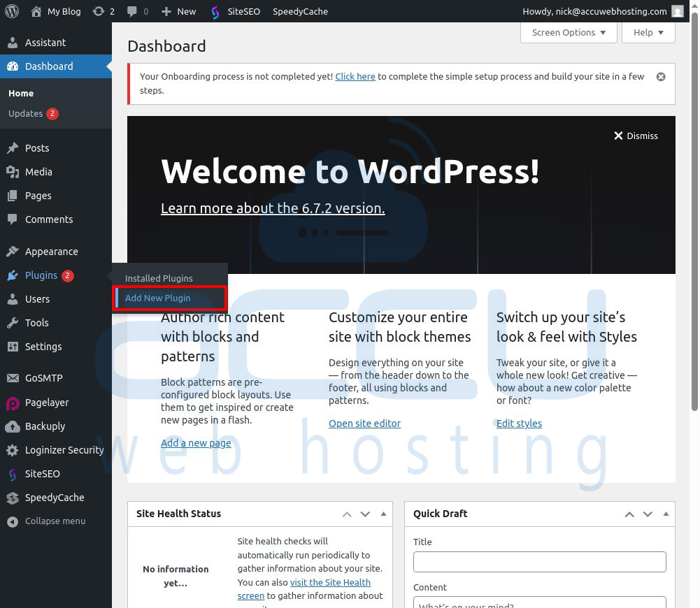Image resolution: width=700 pixels, height=608 pixels.
Task: Click the updates refresh icon in admin bar
Action: (98, 11)
